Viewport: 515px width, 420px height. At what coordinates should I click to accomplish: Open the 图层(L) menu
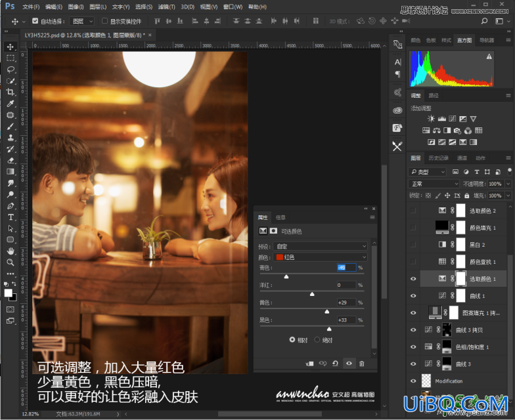(x=98, y=7)
